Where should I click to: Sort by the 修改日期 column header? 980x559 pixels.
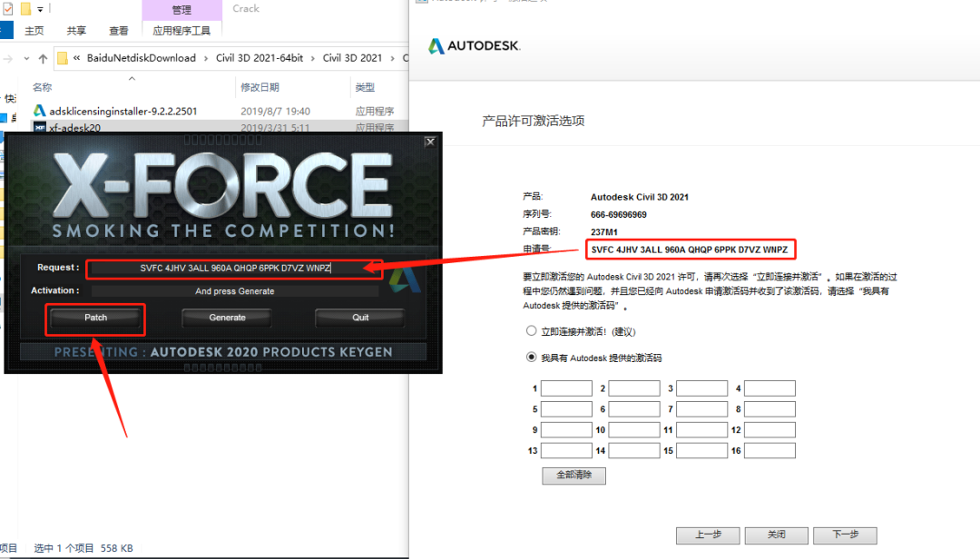pos(260,87)
